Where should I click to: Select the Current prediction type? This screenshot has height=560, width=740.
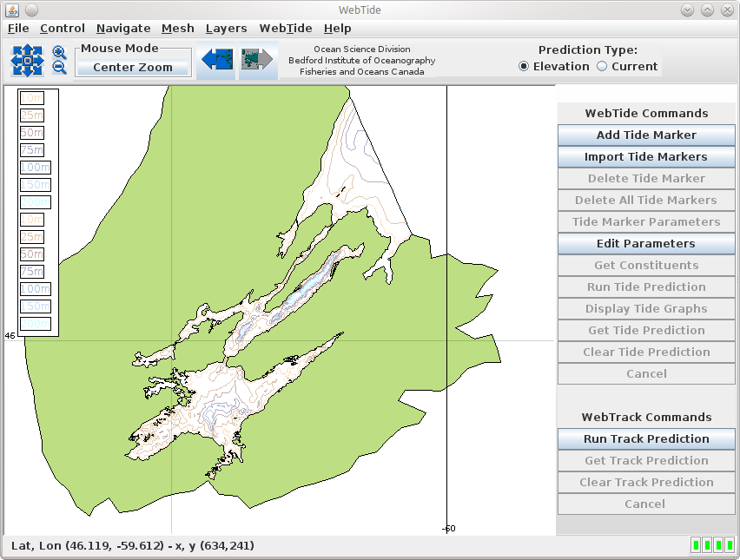[x=602, y=67]
